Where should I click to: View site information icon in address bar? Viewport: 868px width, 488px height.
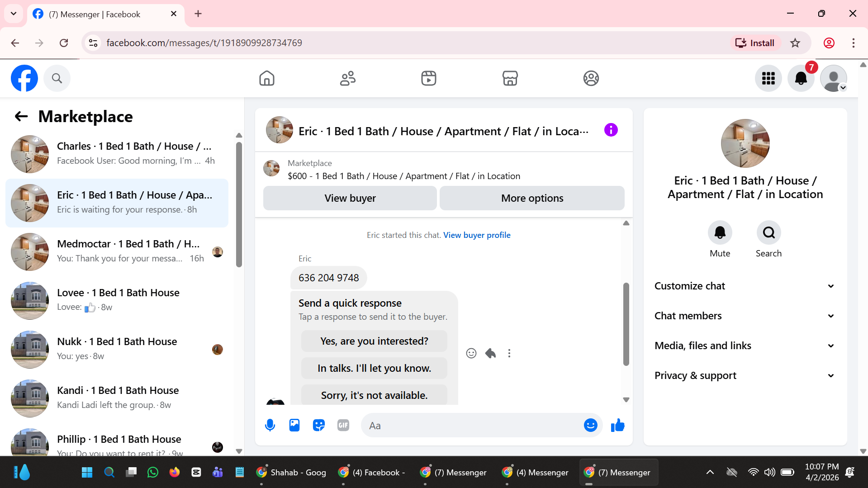(93, 43)
